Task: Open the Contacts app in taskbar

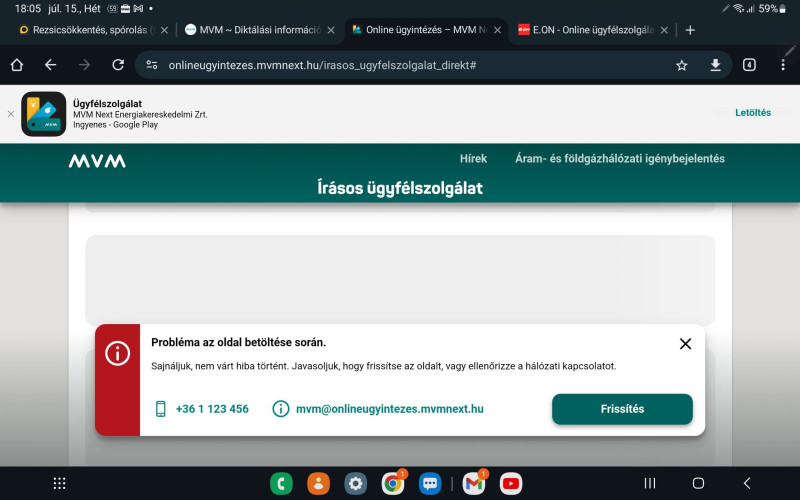Action: [x=318, y=484]
